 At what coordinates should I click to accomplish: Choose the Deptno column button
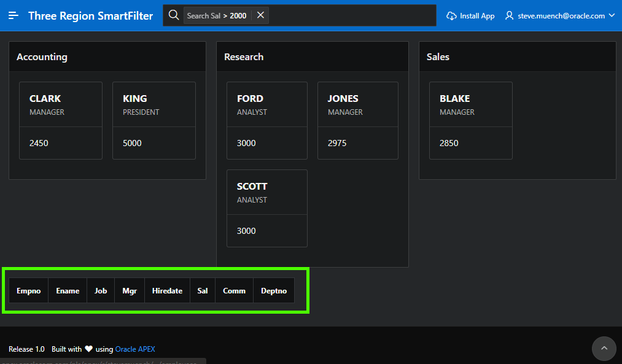point(274,290)
